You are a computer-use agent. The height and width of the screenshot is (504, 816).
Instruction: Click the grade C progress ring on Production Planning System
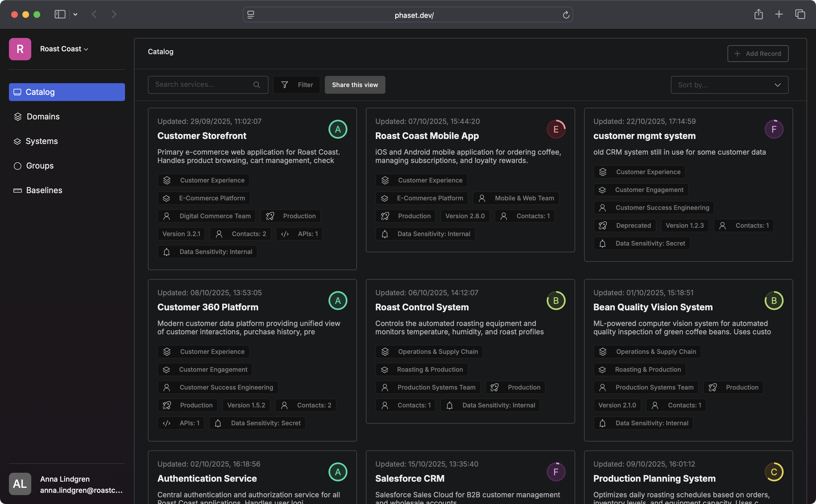(x=774, y=472)
